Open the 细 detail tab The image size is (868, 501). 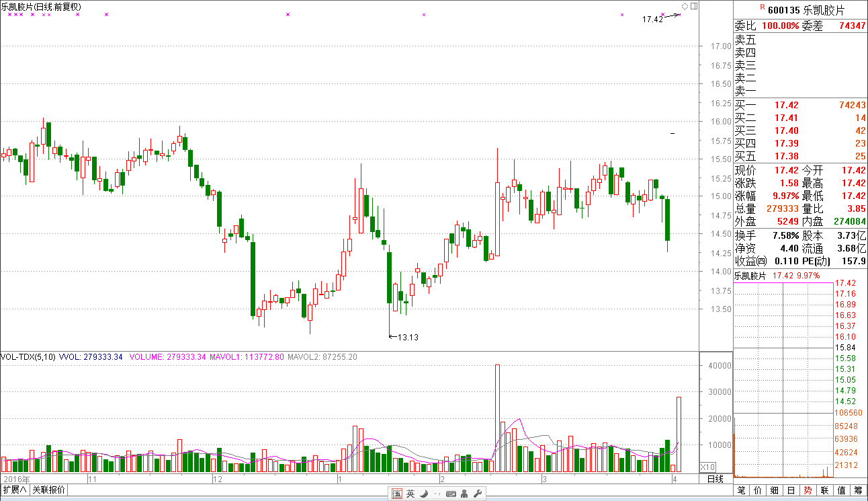click(x=775, y=491)
